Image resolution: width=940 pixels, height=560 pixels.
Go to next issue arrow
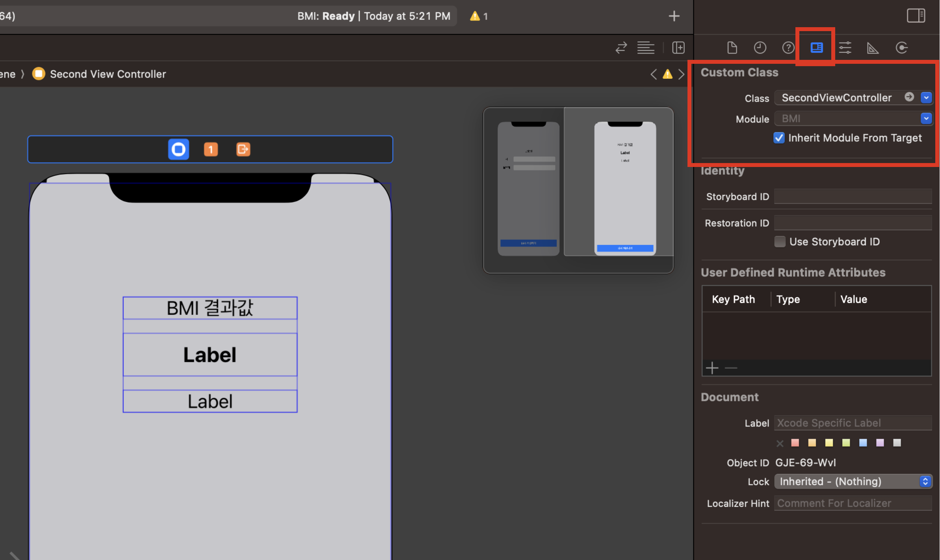681,74
